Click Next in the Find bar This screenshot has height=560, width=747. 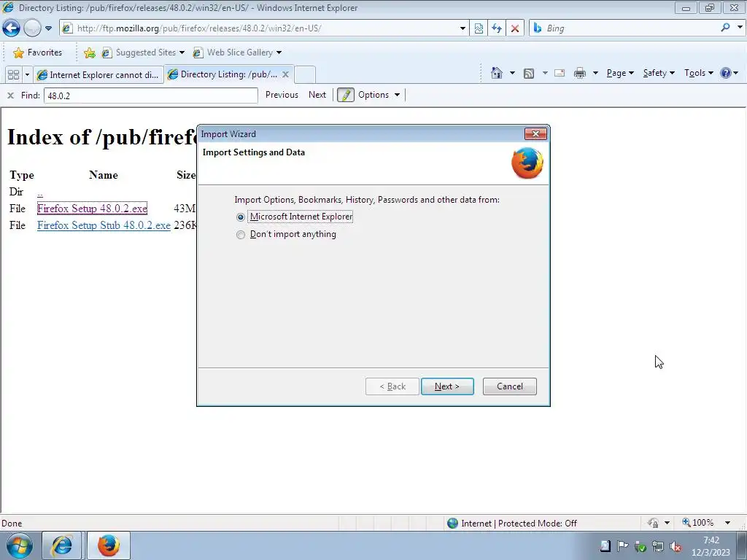pyautogui.click(x=317, y=95)
